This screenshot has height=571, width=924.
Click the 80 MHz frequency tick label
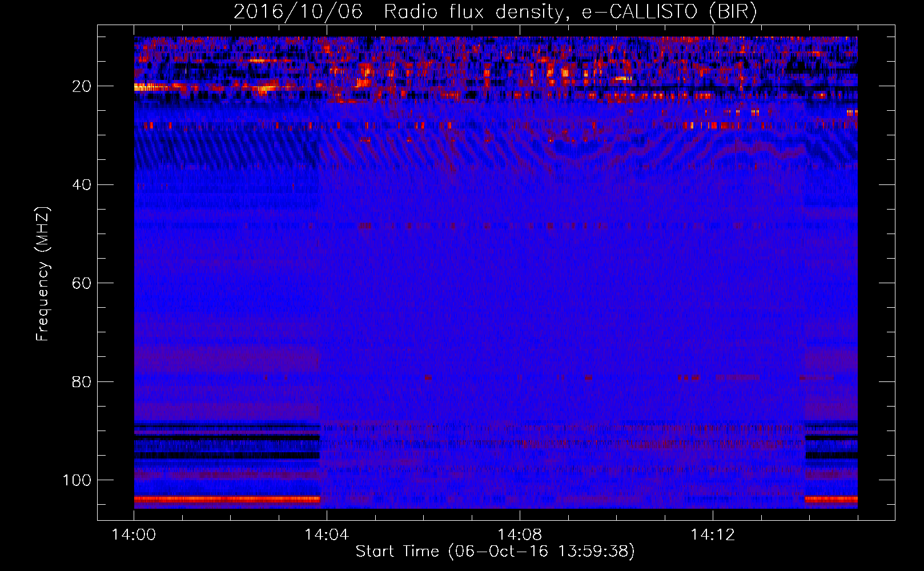click(x=82, y=381)
